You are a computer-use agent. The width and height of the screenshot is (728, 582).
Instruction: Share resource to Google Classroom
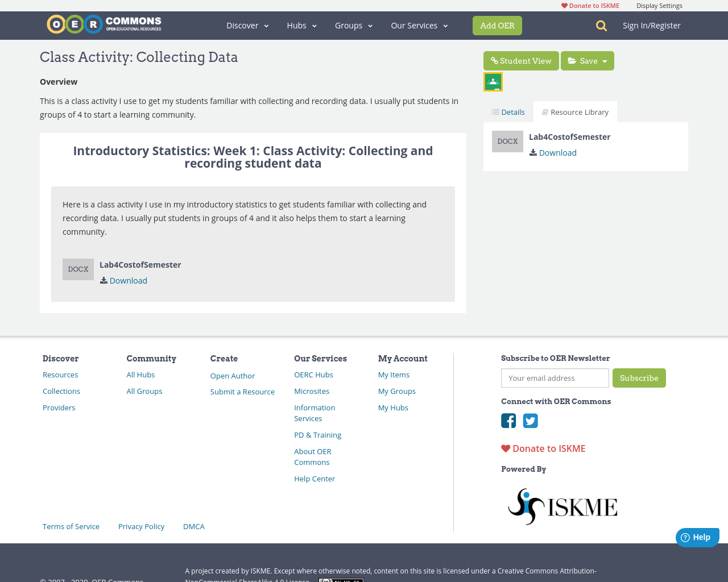493,81
